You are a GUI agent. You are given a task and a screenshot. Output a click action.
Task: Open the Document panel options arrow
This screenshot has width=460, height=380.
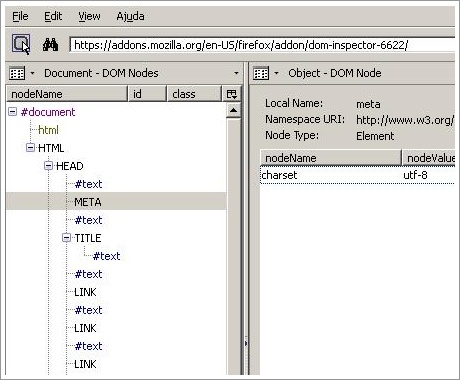point(236,73)
